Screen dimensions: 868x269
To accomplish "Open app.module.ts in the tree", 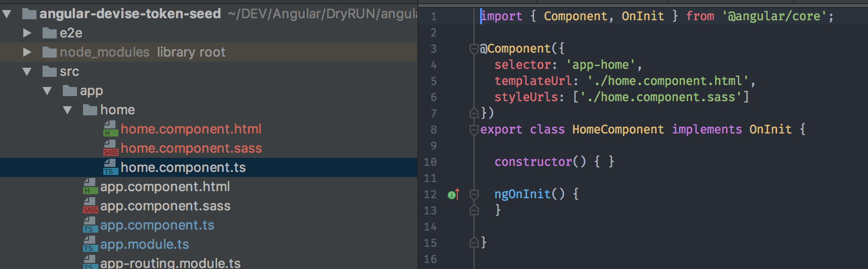I will coord(144,245).
